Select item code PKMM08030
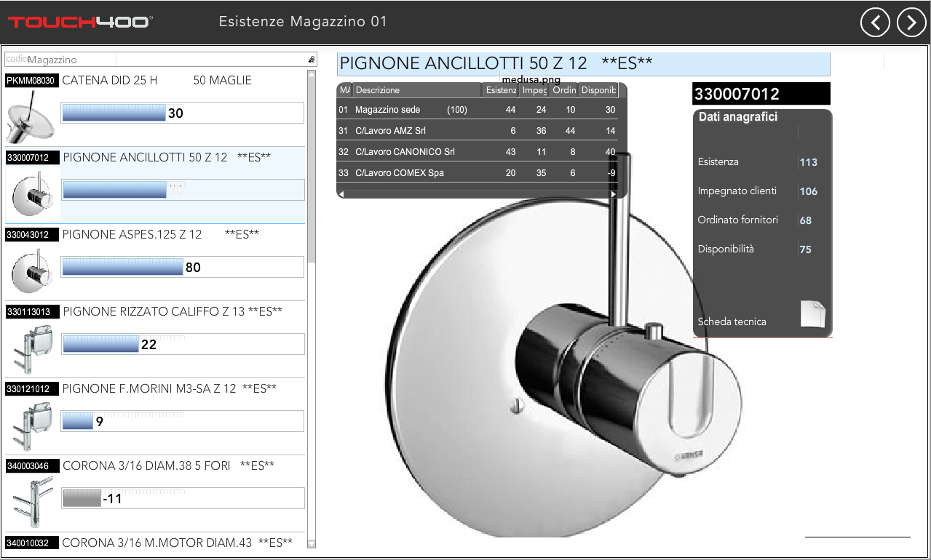 pyautogui.click(x=31, y=81)
